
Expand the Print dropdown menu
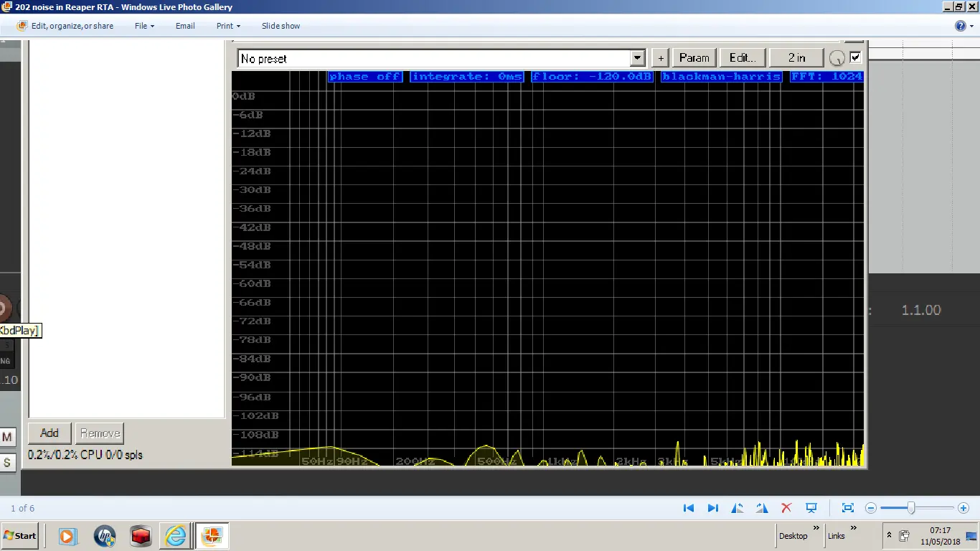click(228, 26)
